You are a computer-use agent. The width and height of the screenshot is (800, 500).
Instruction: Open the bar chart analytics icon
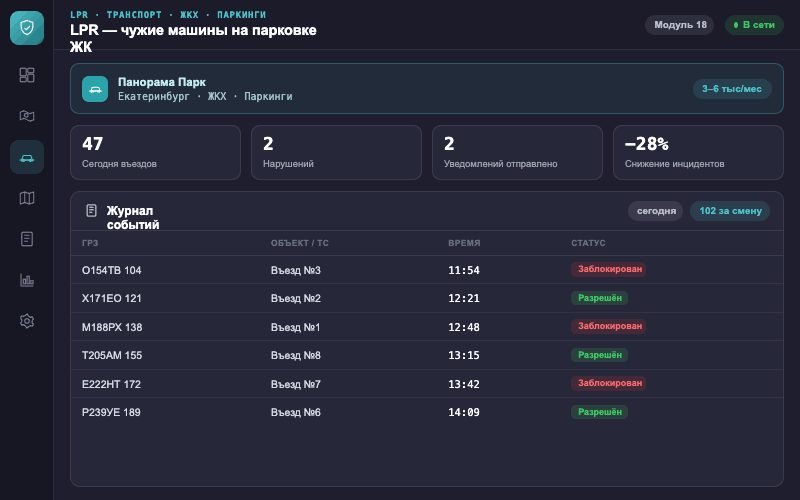[27, 280]
